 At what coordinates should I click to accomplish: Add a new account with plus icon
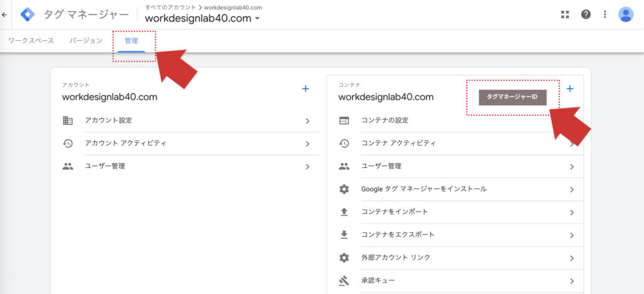[306, 88]
